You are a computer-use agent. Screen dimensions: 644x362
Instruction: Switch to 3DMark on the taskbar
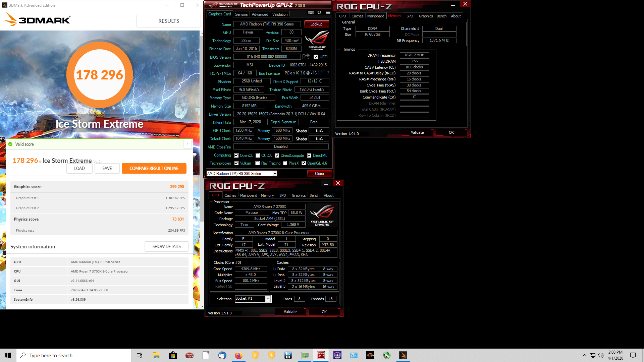[x=403, y=355]
